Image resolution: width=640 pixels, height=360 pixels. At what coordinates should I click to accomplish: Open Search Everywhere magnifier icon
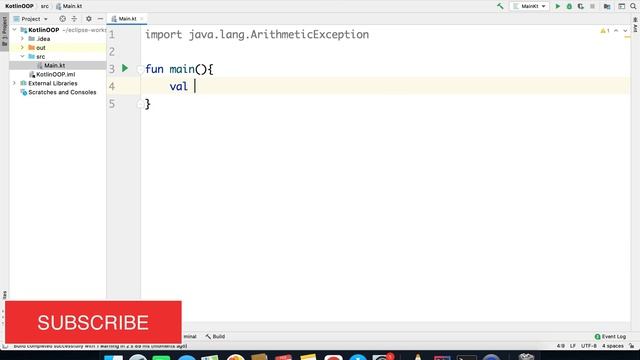pos(633,6)
